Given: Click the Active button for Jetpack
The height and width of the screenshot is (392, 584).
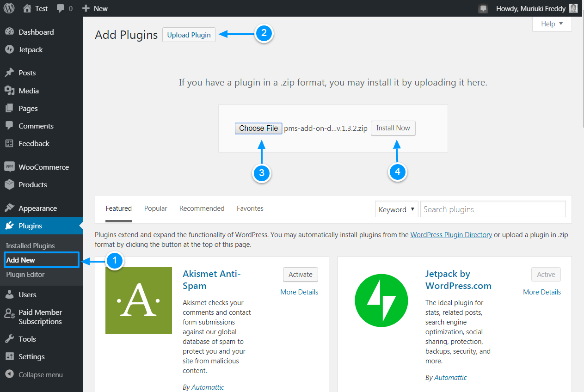Looking at the screenshot, I should click(x=546, y=274).
